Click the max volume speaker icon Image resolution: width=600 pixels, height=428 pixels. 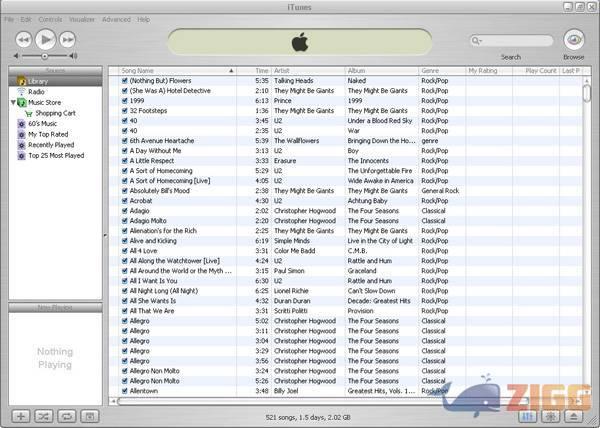[x=73, y=56]
